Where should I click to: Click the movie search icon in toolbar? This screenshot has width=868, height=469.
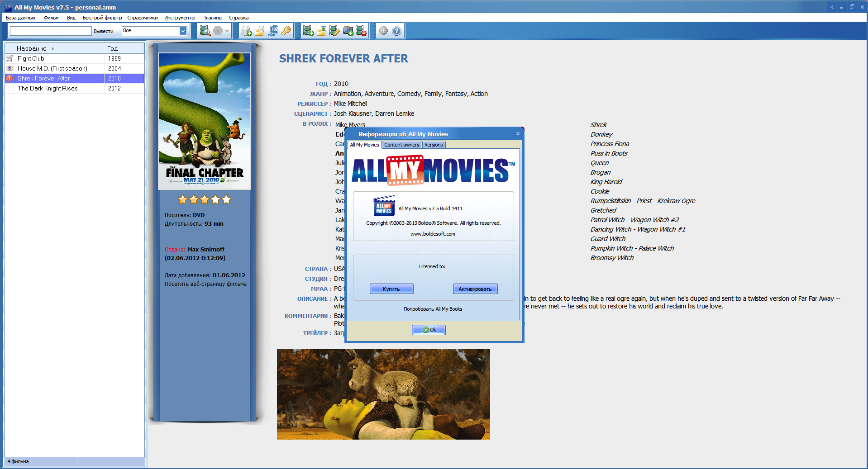(x=205, y=31)
